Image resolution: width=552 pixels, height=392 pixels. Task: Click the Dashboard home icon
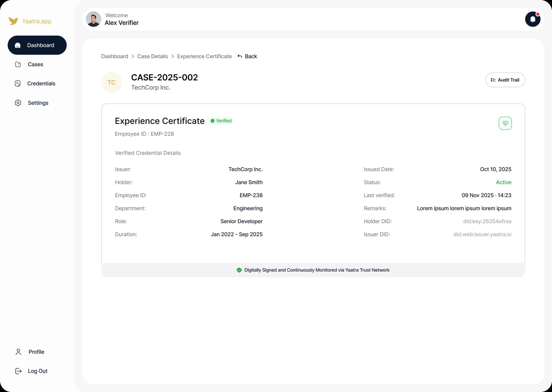pyautogui.click(x=18, y=45)
